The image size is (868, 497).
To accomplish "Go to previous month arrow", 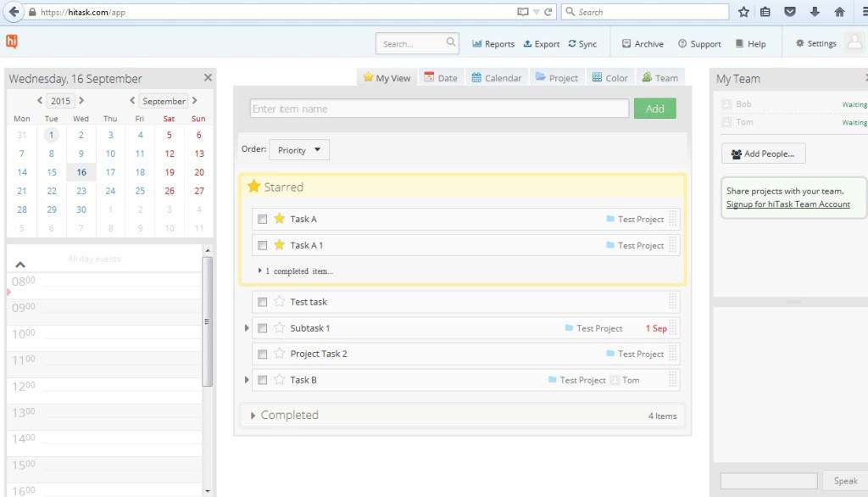I will pyautogui.click(x=131, y=100).
